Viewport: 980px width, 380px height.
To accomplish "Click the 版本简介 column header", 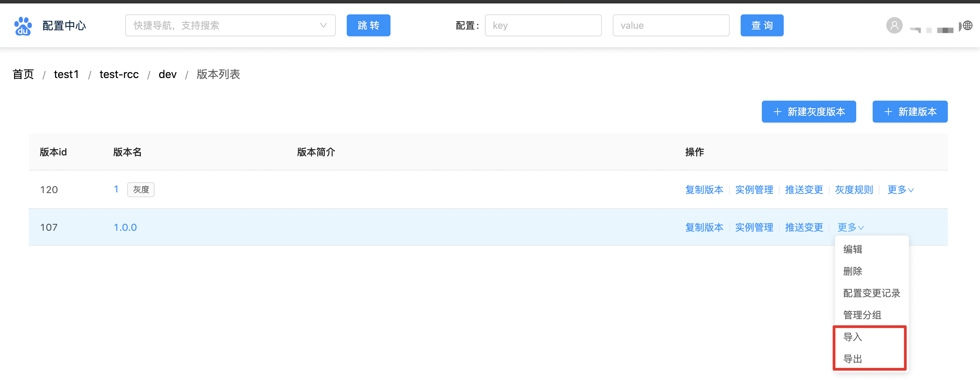I will point(316,152).
